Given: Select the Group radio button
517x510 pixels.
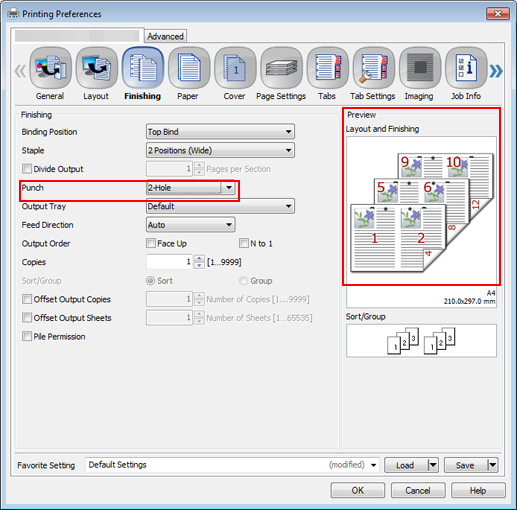Looking at the screenshot, I should tap(244, 281).
